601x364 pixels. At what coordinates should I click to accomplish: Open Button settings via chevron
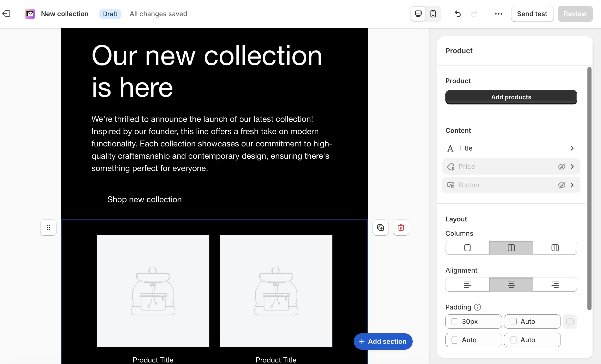point(572,185)
